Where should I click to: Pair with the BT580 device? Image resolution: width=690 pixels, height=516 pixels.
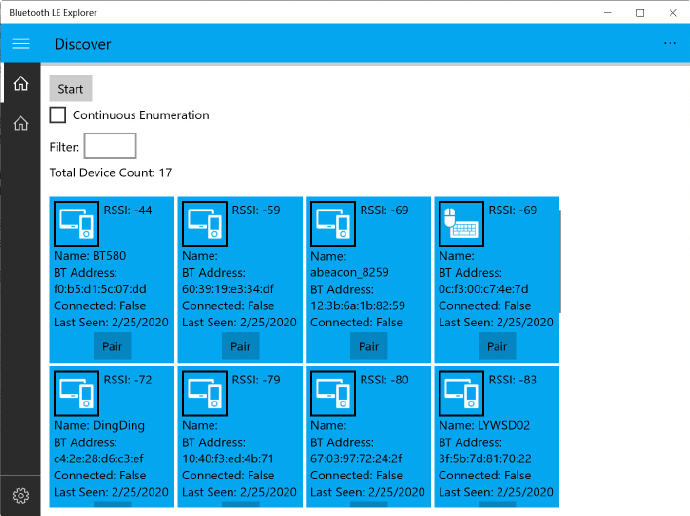click(112, 347)
